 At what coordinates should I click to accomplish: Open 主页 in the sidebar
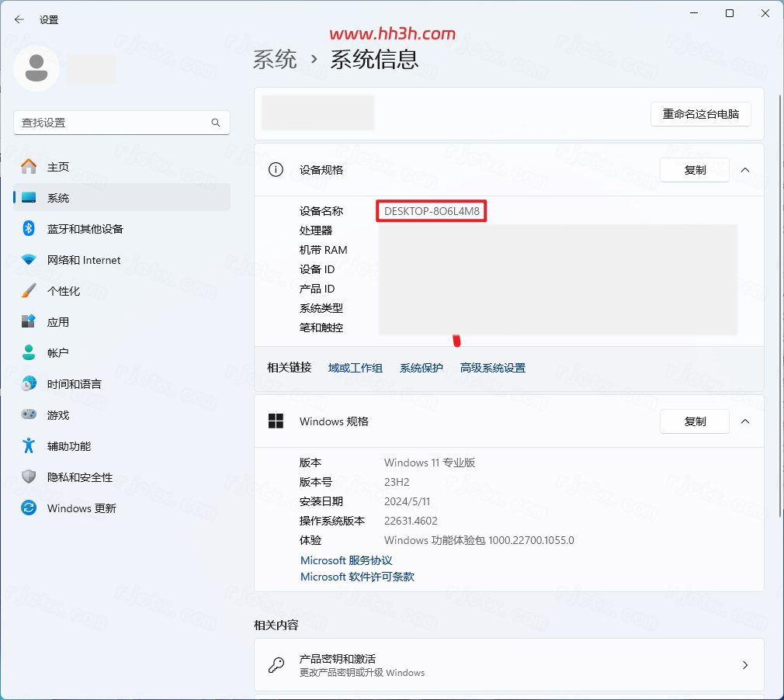pos(122,167)
